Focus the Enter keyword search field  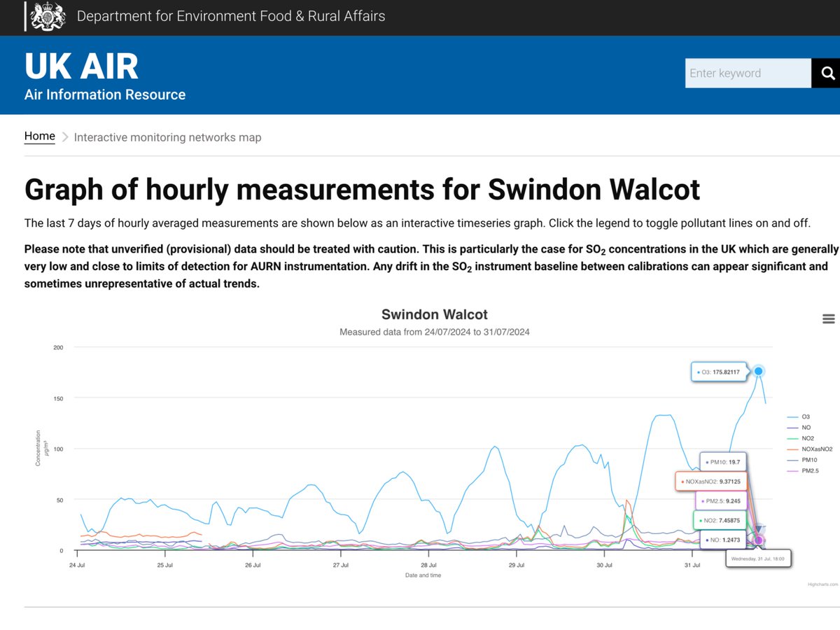click(x=748, y=73)
